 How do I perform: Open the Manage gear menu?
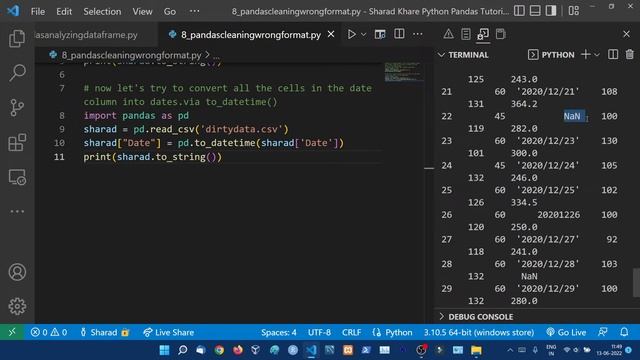coord(17,306)
